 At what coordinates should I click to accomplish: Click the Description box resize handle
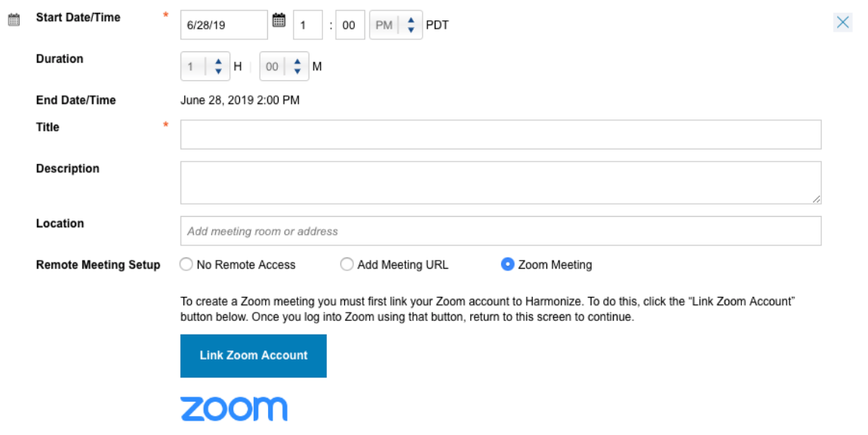817,199
